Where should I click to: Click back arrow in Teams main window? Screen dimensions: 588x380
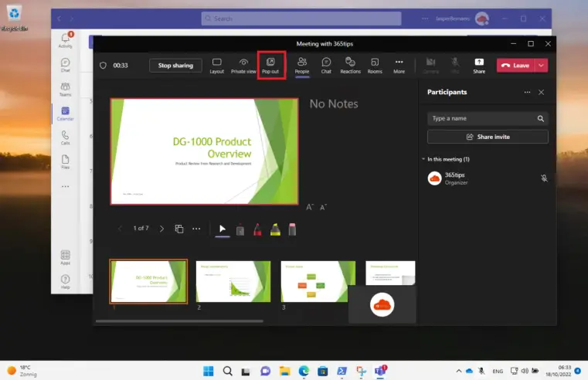59,19
